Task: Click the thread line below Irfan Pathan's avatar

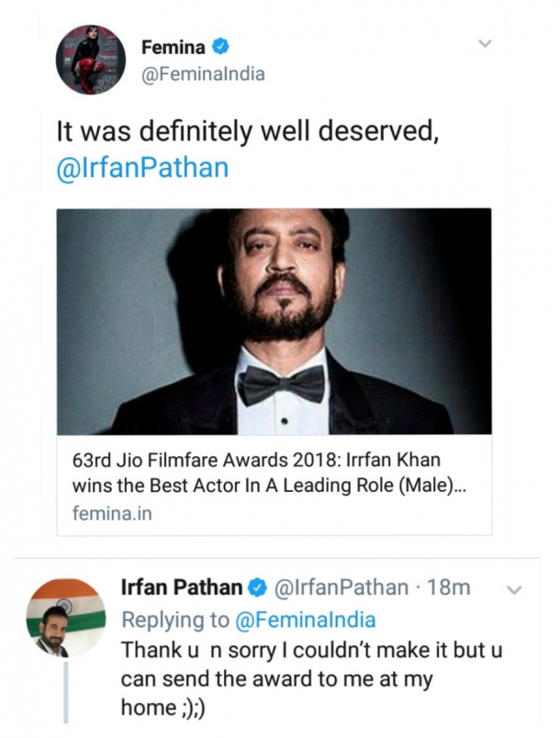Action: tap(66, 693)
